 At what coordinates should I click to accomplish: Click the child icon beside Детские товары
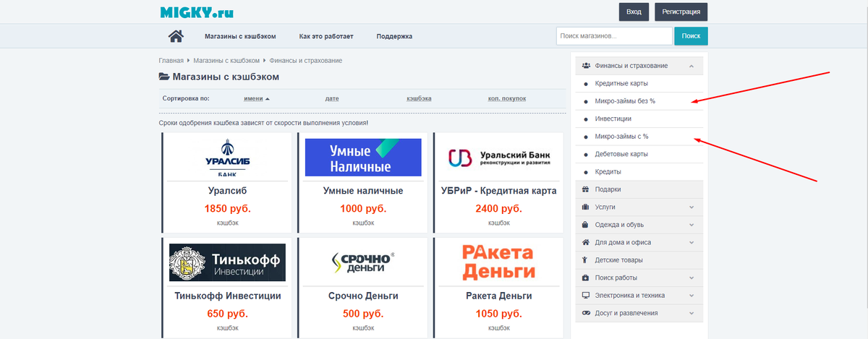click(x=586, y=260)
